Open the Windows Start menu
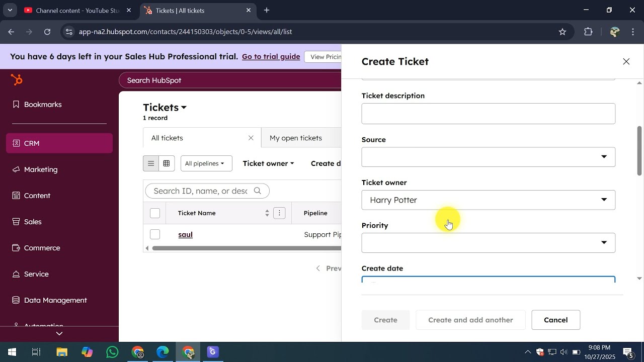Image resolution: width=644 pixels, height=362 pixels. (12, 352)
